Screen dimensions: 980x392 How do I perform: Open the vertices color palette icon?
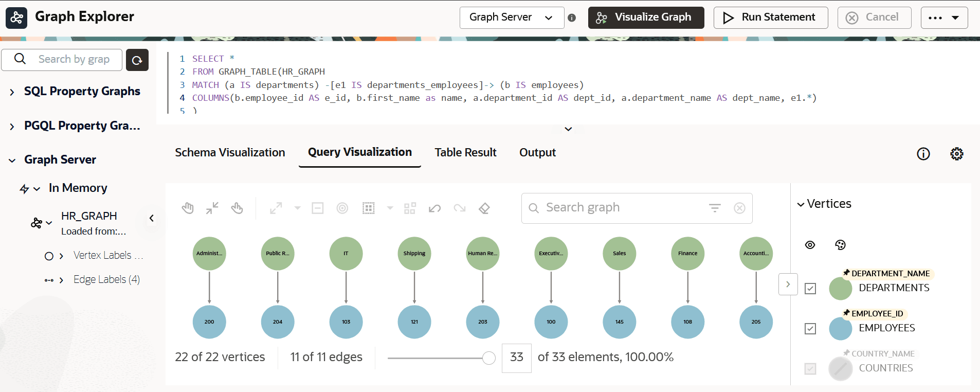[x=840, y=245]
